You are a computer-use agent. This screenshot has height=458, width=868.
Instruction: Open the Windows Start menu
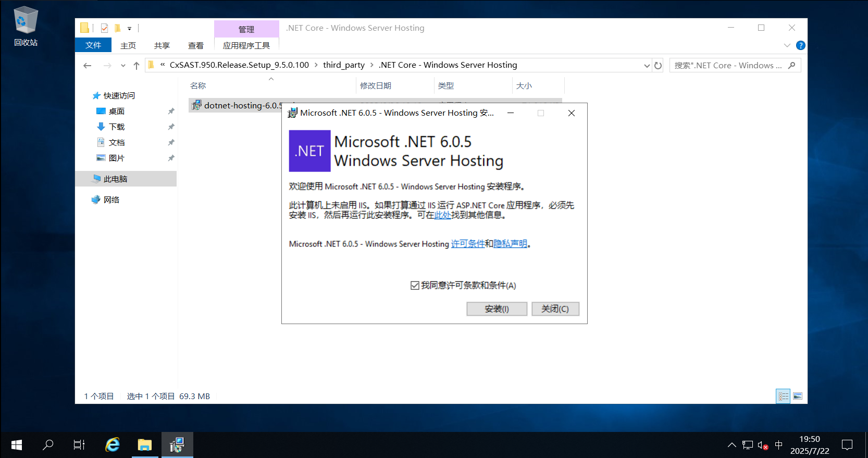16,445
